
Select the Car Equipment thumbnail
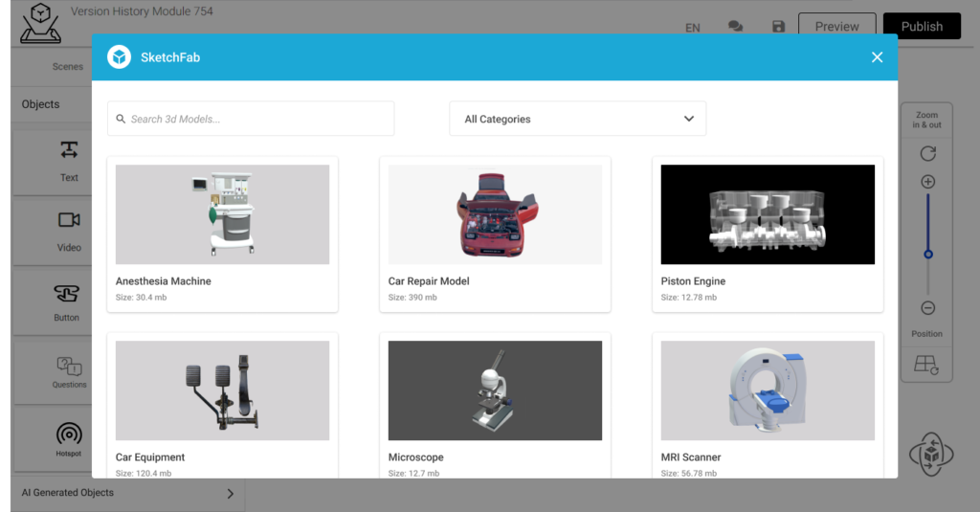point(222,390)
